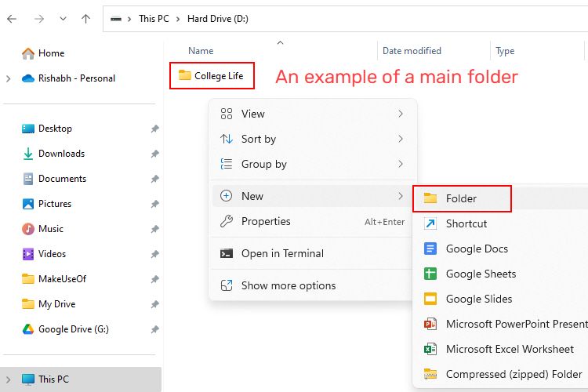Viewport: 588px width, 392px height.
Task: Click Properties in the context menu
Action: point(266,221)
